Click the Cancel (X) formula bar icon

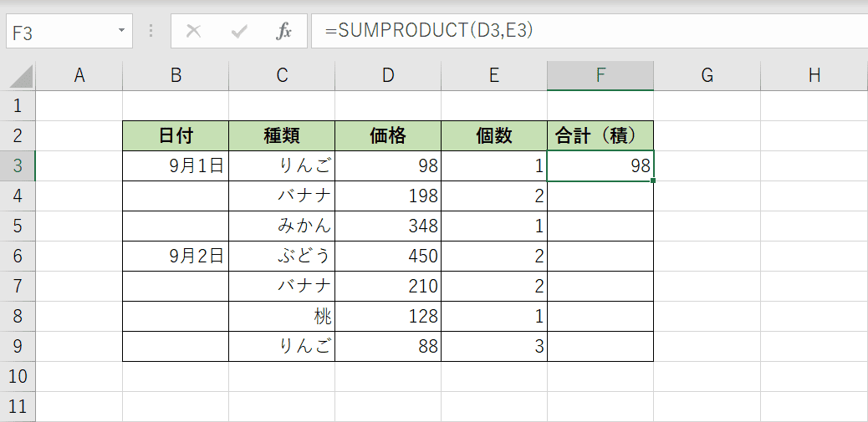coord(193,32)
